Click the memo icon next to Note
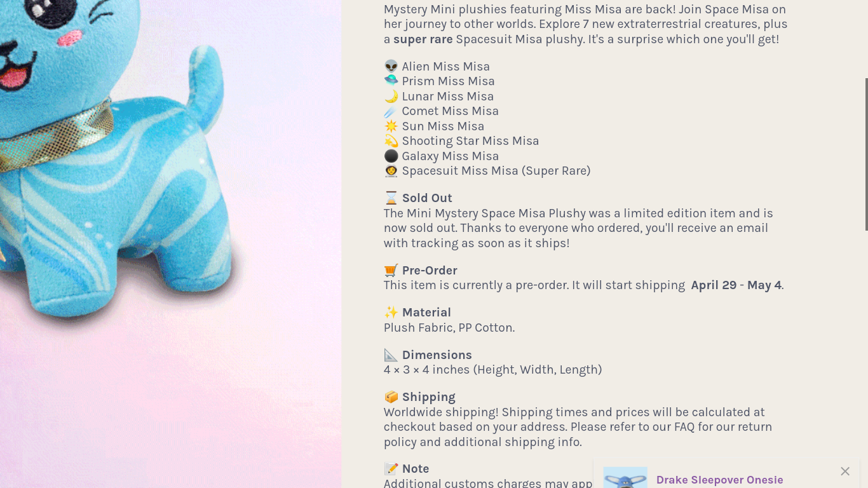 391,468
